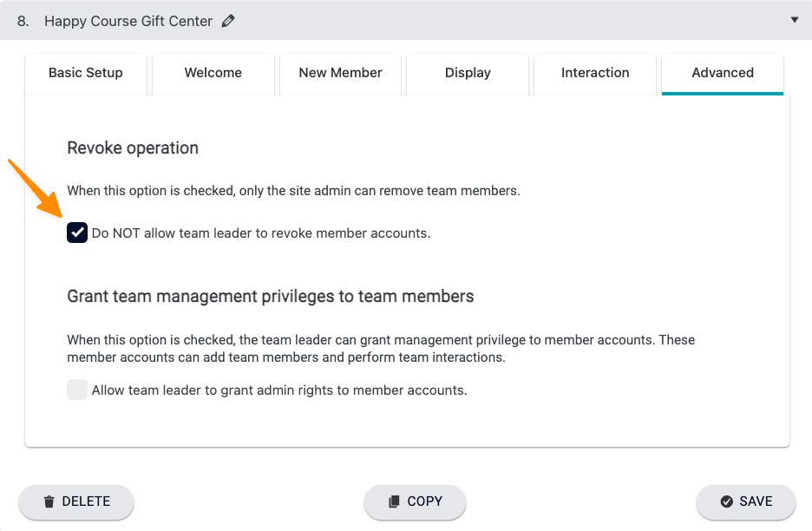This screenshot has height=531, width=812.
Task: Open the Interaction tab
Action: point(595,73)
